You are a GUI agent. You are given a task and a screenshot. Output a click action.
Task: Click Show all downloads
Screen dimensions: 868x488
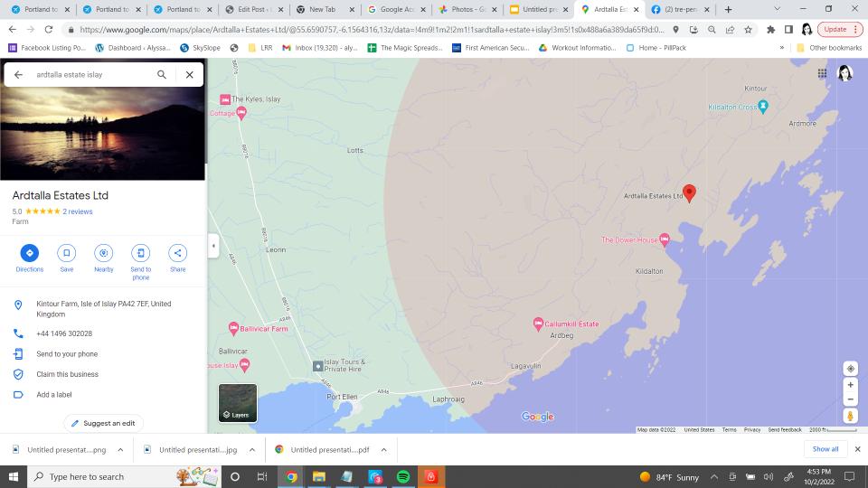click(x=826, y=449)
